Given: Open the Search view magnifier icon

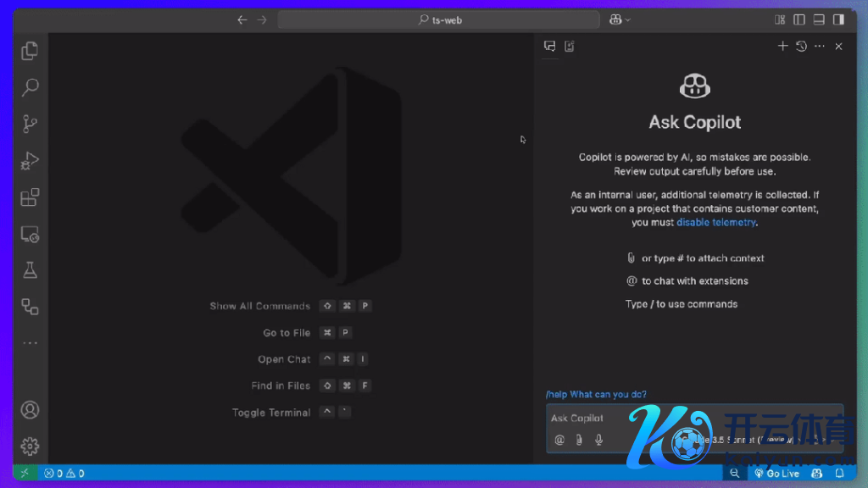Looking at the screenshot, I should click(30, 87).
